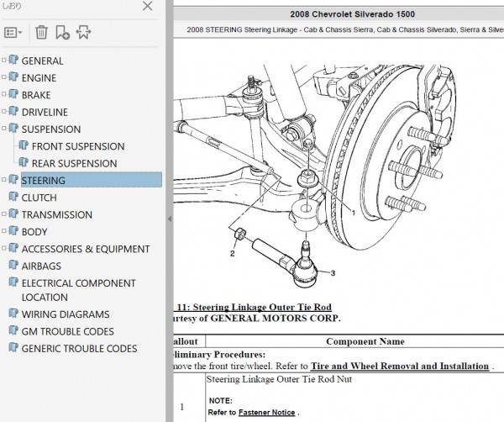Expand the ACCESSORIES & EQUIPMENT node
Viewport: 504px width, 422px height.
click(4, 248)
